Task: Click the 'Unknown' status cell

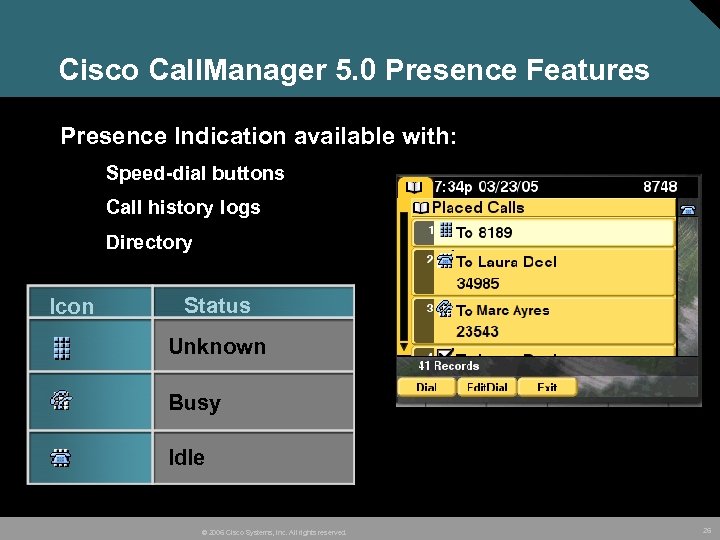Action: 253,345
